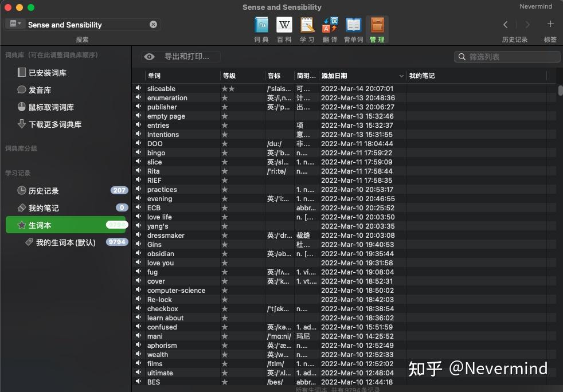Switch to the 管理 tab
Screen dimensions: 563x392
pos(377,25)
